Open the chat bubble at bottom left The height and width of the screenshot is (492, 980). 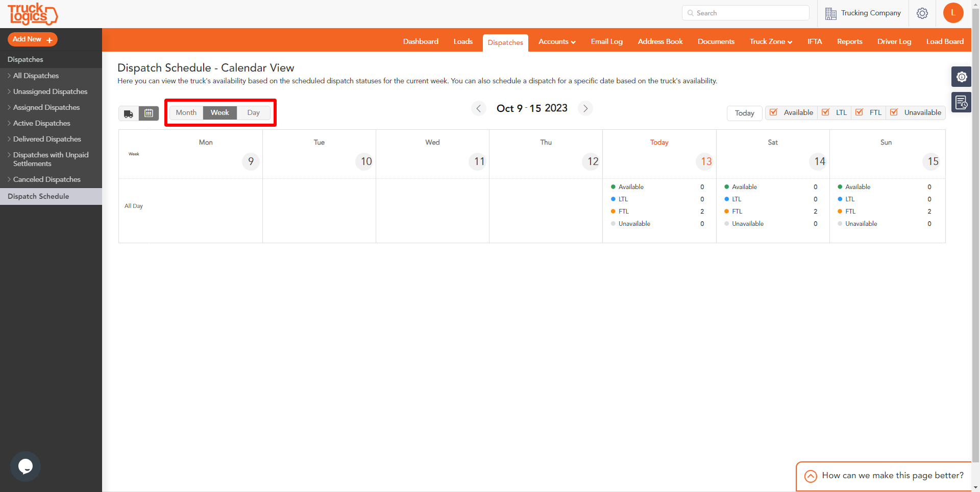[25, 466]
